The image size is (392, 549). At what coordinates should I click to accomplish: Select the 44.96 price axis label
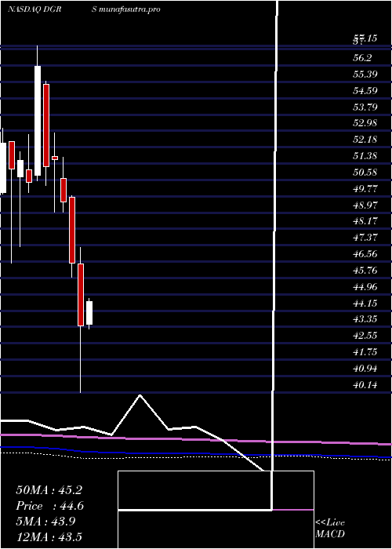(365, 287)
